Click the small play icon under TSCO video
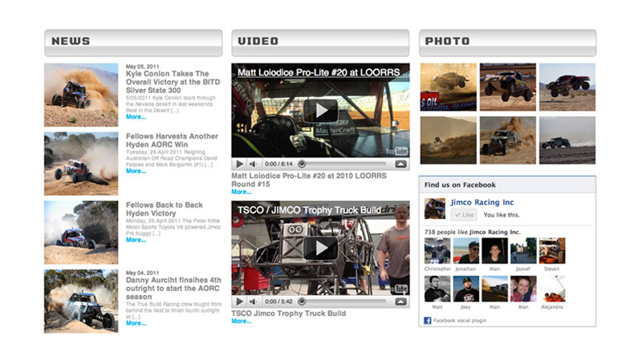The image size is (642, 364). point(239,301)
